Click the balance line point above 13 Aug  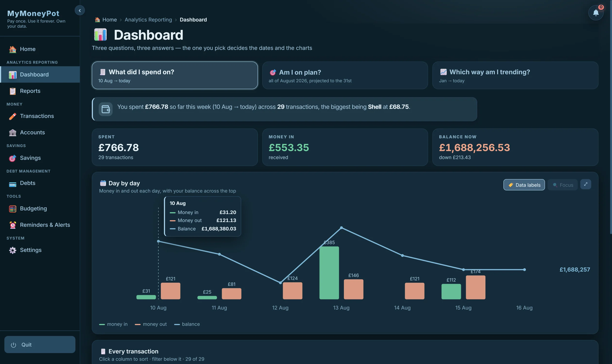(x=341, y=228)
